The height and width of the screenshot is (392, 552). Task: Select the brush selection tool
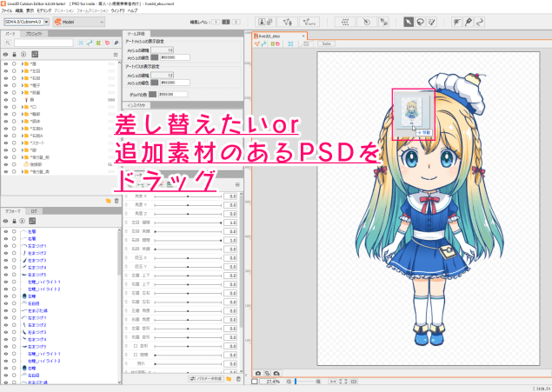(431, 22)
